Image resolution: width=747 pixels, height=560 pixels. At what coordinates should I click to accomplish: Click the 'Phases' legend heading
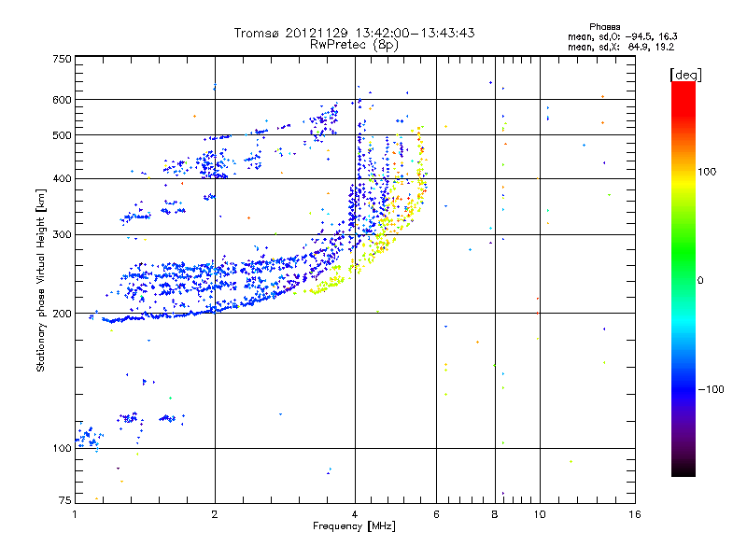(604, 27)
